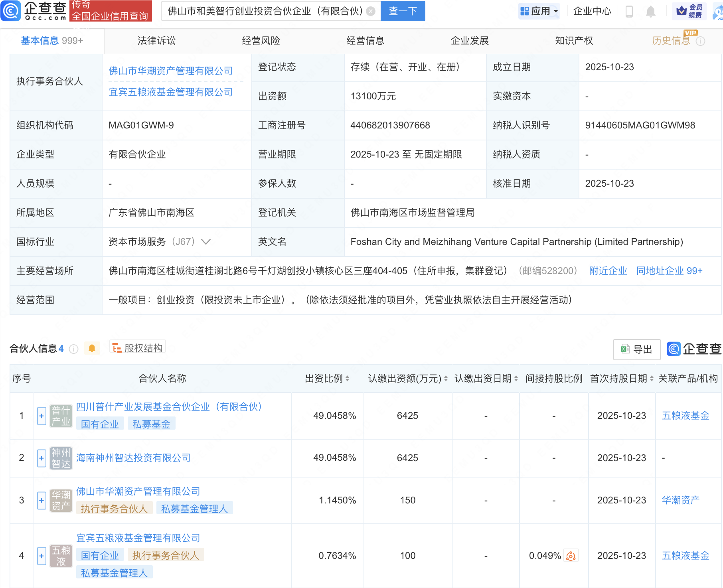The height and width of the screenshot is (588, 723).
Task: Open notifications bell in the top bar
Action: click(650, 11)
